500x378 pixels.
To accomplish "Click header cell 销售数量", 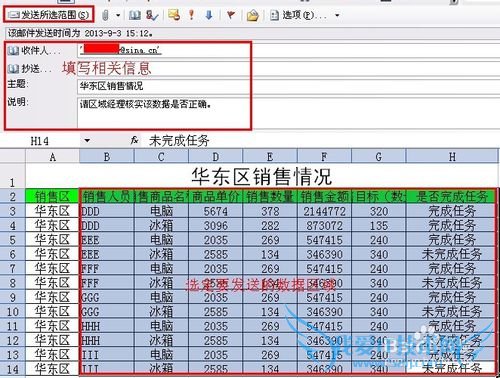I will pos(270,196).
